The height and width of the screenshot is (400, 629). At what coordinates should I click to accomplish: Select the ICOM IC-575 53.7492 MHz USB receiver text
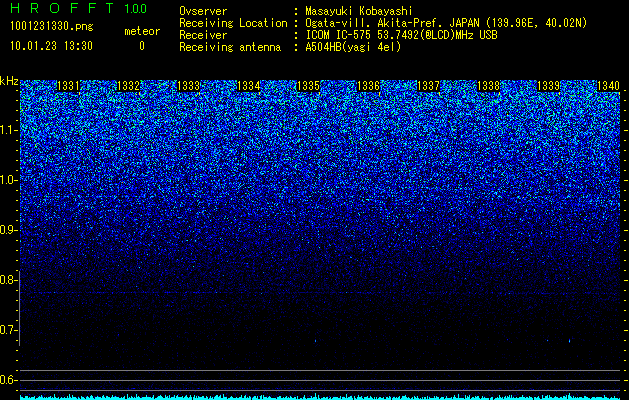tap(401, 35)
